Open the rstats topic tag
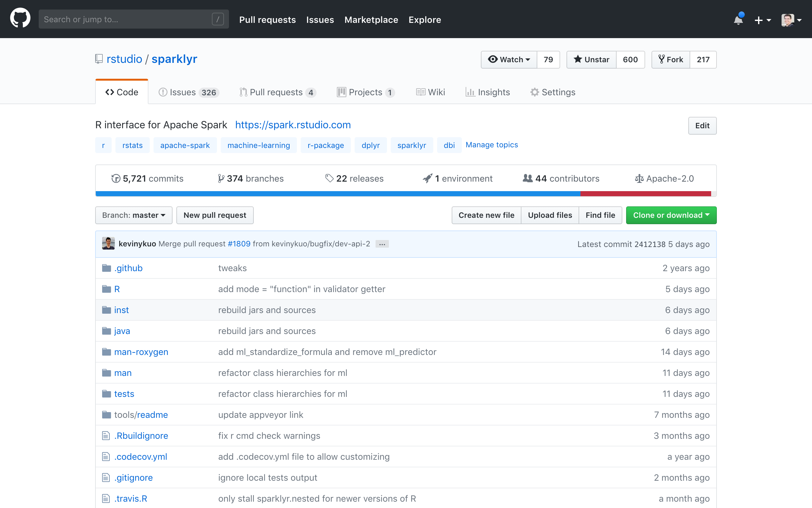Image resolution: width=812 pixels, height=508 pixels. (133, 145)
